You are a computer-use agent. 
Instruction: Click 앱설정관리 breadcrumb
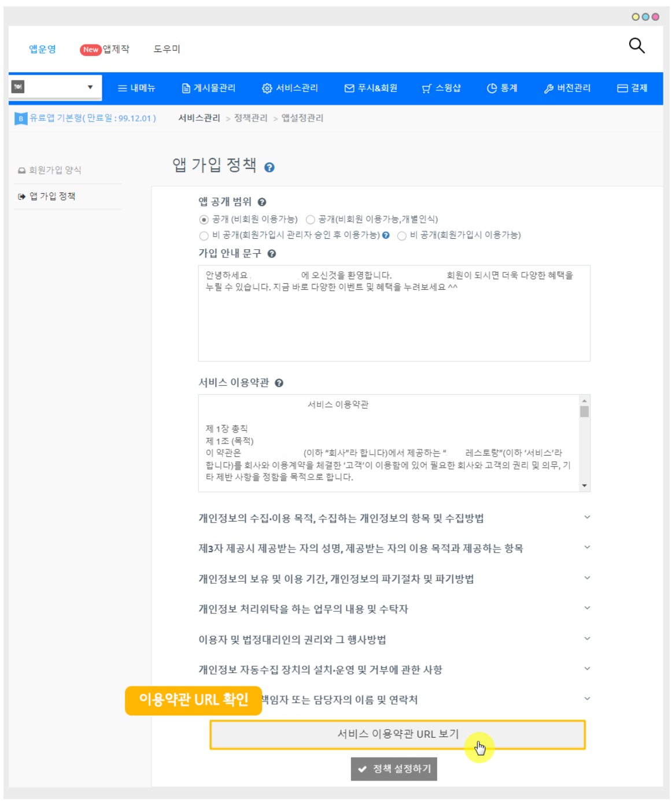tap(302, 119)
